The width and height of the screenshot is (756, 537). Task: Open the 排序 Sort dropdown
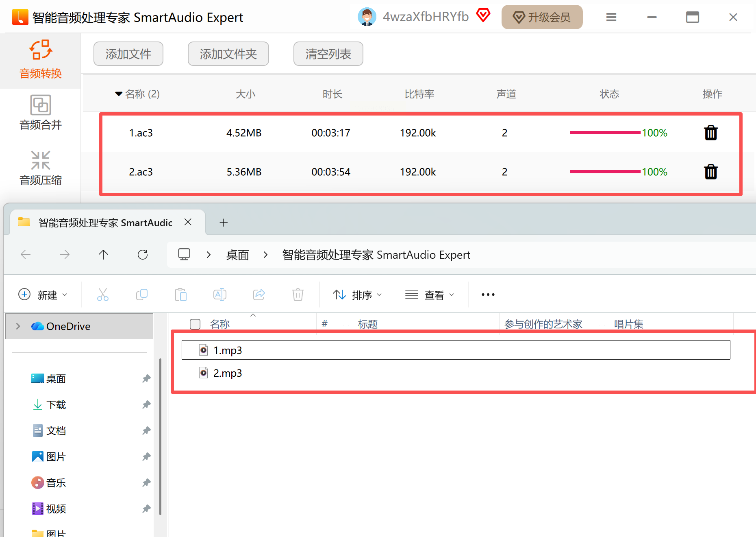(x=358, y=295)
